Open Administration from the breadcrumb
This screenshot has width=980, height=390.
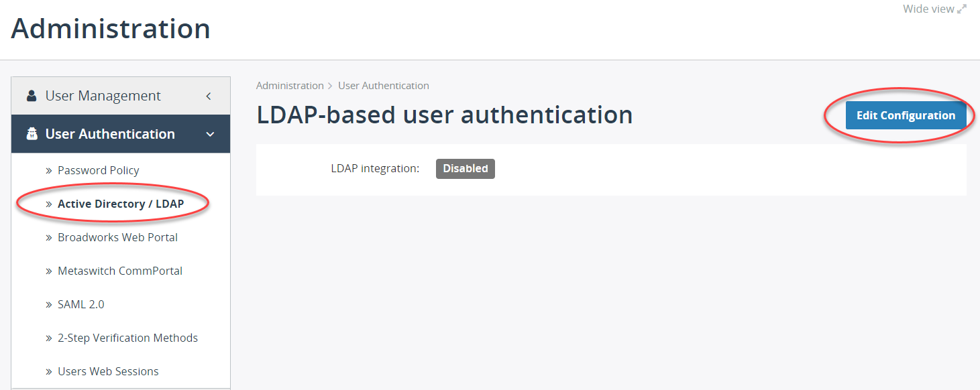click(290, 85)
